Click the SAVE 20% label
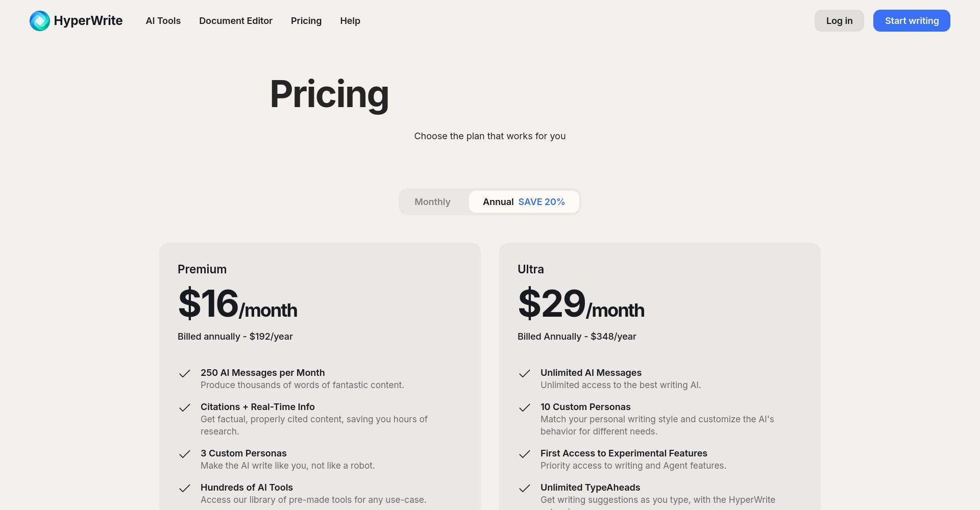This screenshot has height=510, width=980. click(x=542, y=202)
